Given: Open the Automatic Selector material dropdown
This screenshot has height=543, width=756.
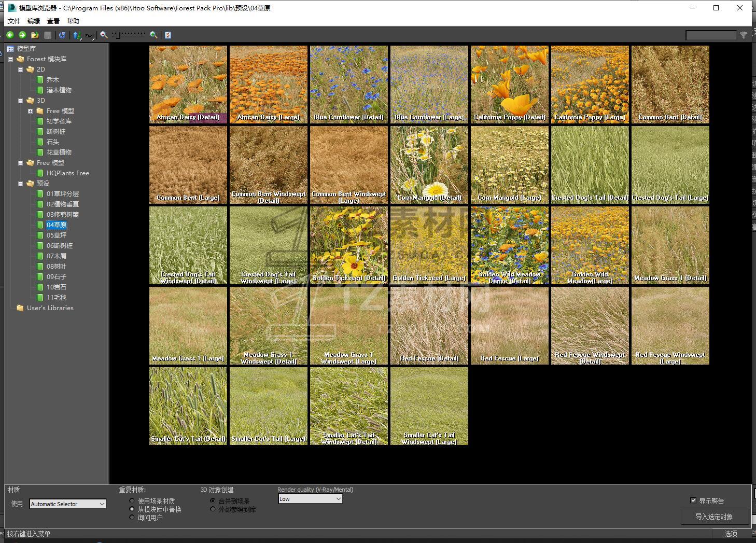Looking at the screenshot, I should tap(67, 504).
